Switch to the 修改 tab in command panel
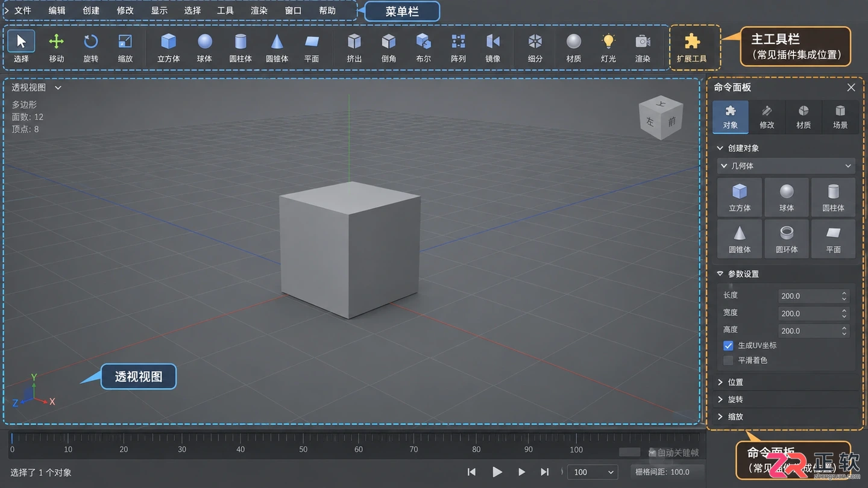 coord(767,117)
